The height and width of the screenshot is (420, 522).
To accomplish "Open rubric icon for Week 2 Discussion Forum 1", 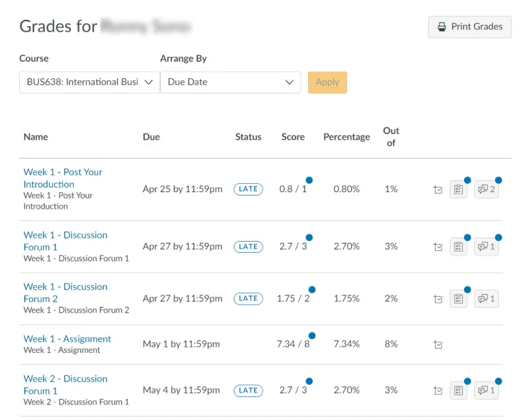I will tap(458, 390).
